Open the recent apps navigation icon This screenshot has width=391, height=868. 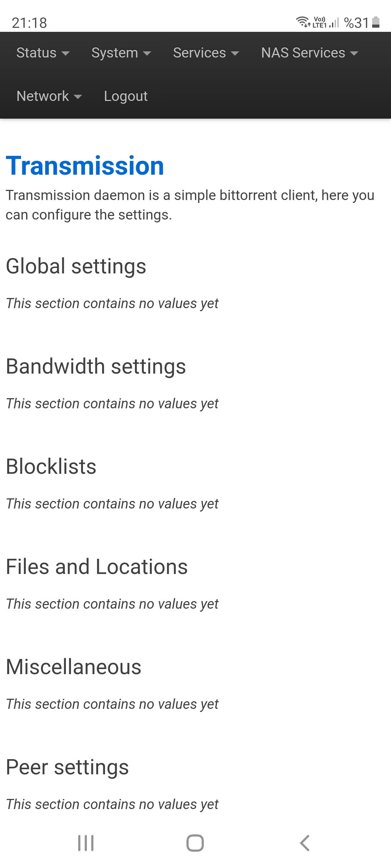86,843
